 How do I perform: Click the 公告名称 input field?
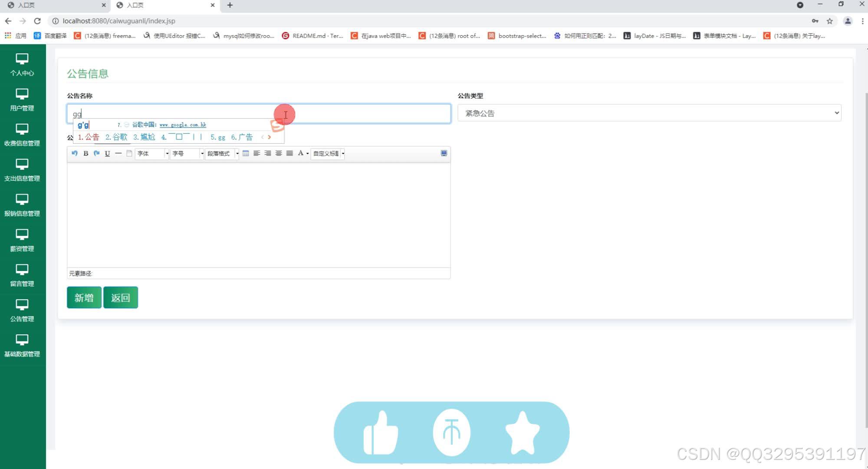tap(259, 114)
